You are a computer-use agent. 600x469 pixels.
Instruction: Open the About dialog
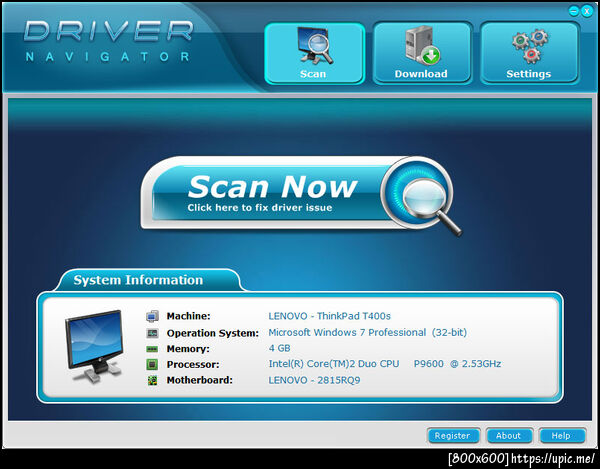509,435
